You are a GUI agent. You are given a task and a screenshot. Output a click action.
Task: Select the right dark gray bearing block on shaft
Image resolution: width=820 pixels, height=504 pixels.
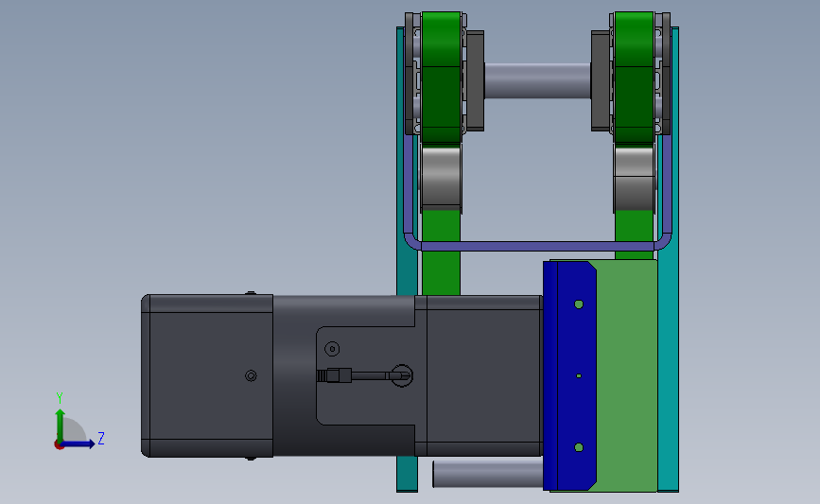[601, 80]
